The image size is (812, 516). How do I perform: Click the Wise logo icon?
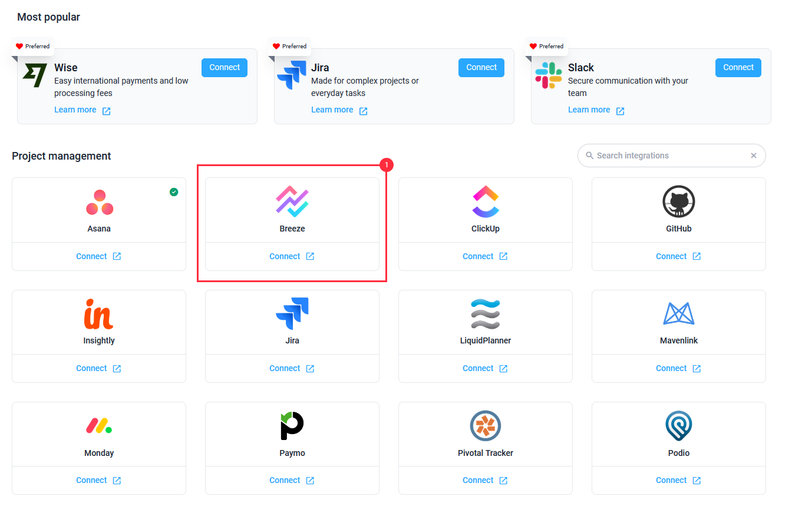(35, 75)
